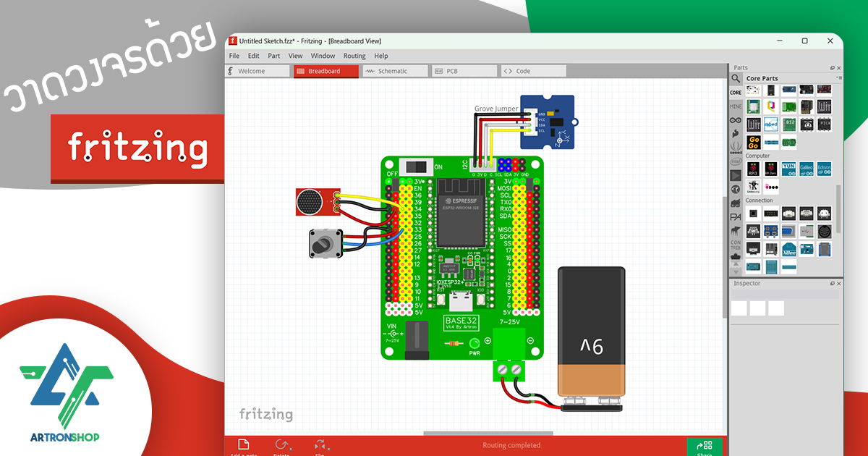Screen dimensions: 868x456
Task: Click the Computer category heading
Action: [x=758, y=156]
